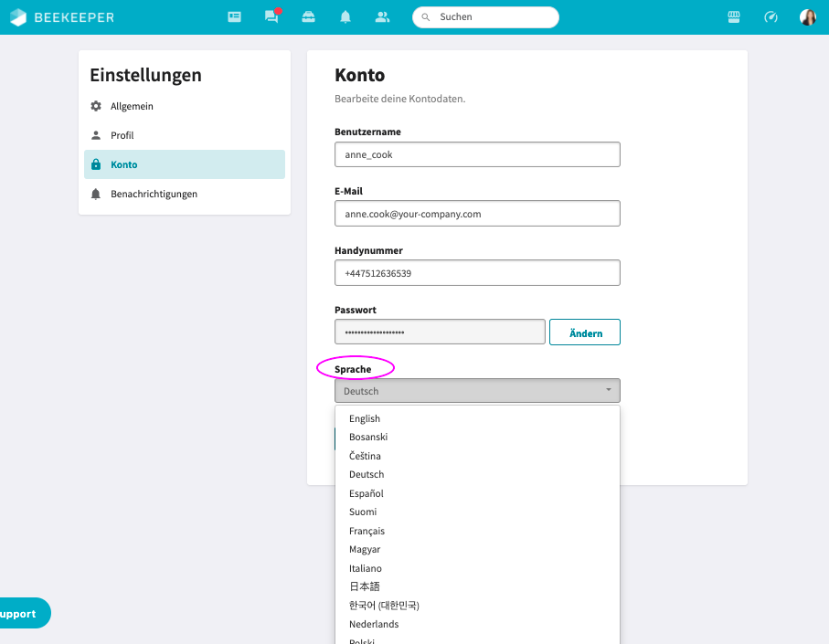Click the Support button
Screen dimensions: 829x644
(20, 614)
